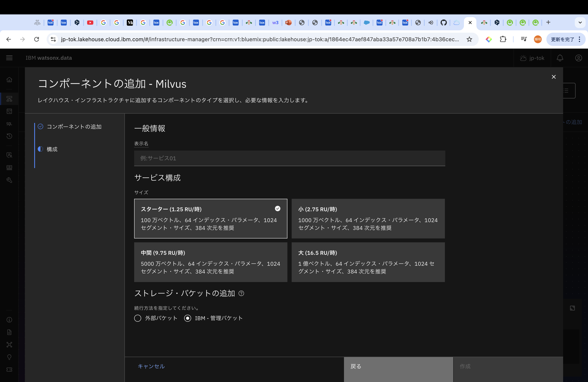Open the jp-tok region selector

coord(532,58)
